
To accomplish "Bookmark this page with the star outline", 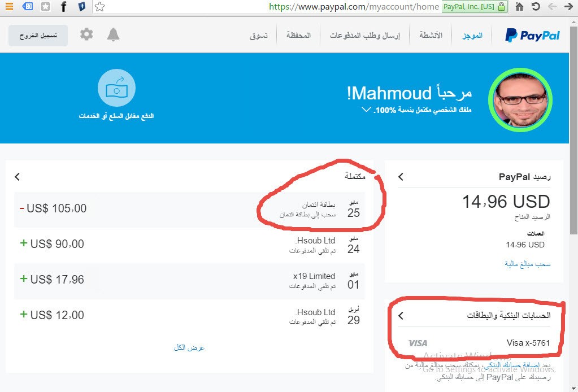I will (x=99, y=6).
